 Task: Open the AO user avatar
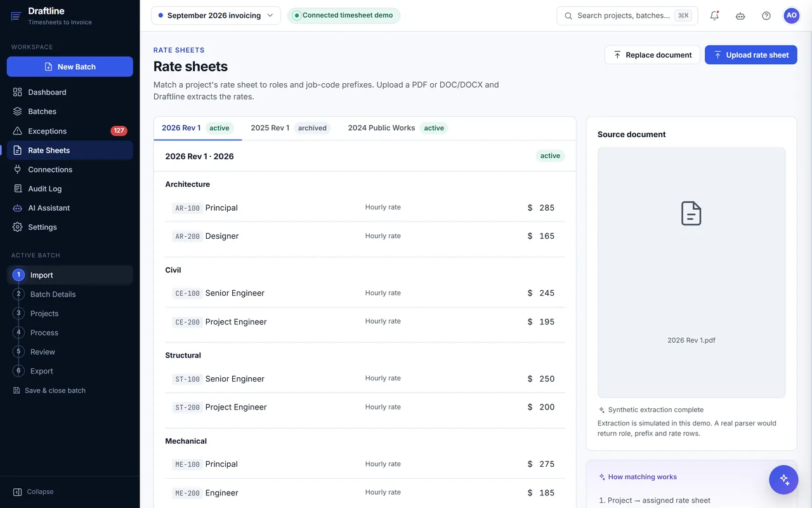pos(791,16)
